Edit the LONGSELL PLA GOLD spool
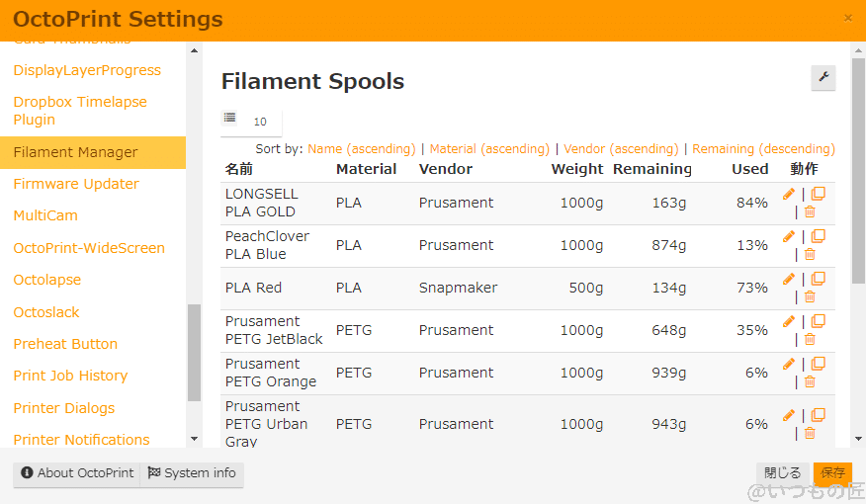866x504 pixels. [788, 195]
